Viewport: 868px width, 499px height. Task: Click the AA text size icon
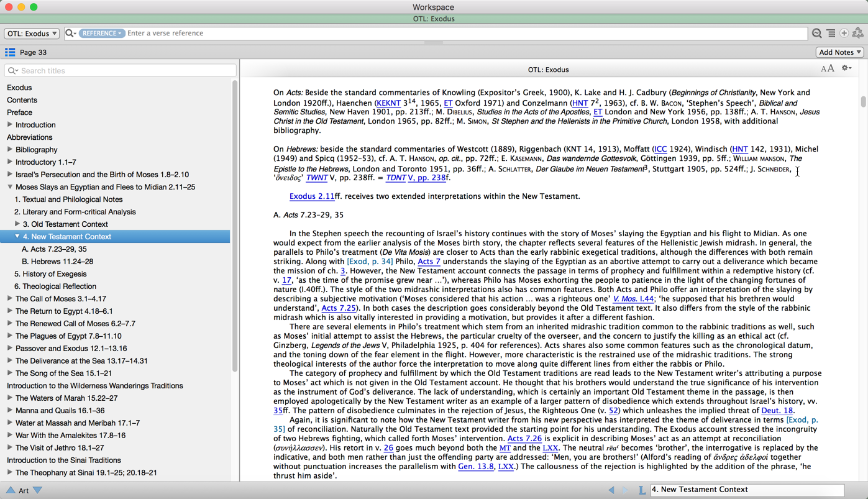point(828,69)
